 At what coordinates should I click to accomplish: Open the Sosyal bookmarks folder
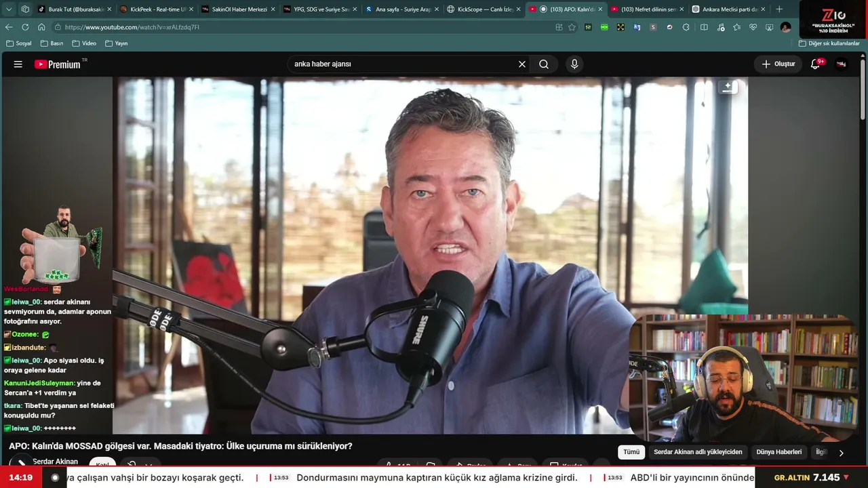point(18,43)
